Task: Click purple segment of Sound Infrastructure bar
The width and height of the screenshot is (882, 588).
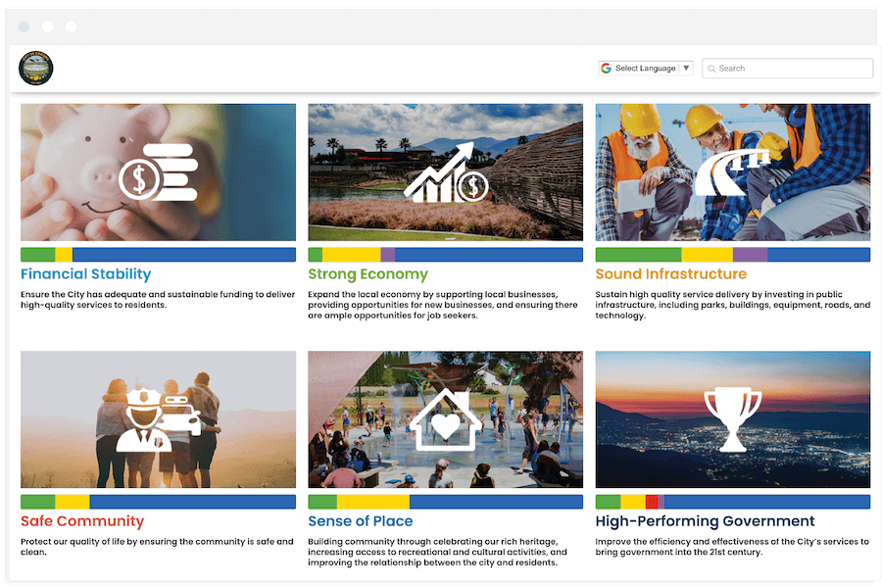Action: 750,255
